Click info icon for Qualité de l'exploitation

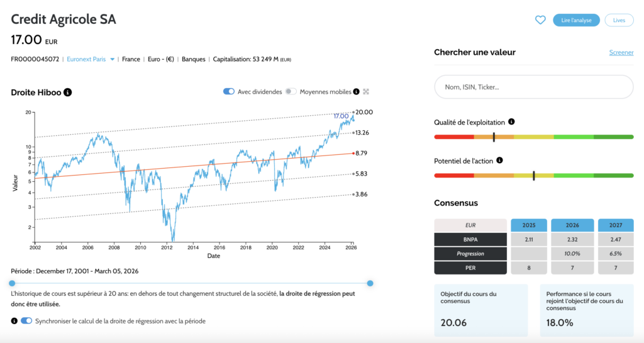pos(511,121)
